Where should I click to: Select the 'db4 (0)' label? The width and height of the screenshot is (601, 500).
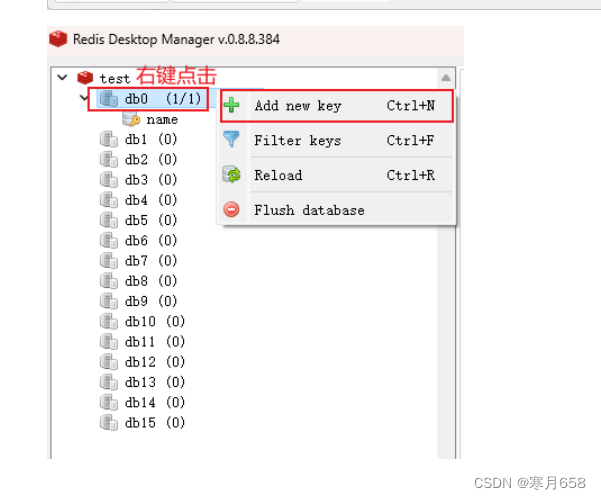pos(151,200)
